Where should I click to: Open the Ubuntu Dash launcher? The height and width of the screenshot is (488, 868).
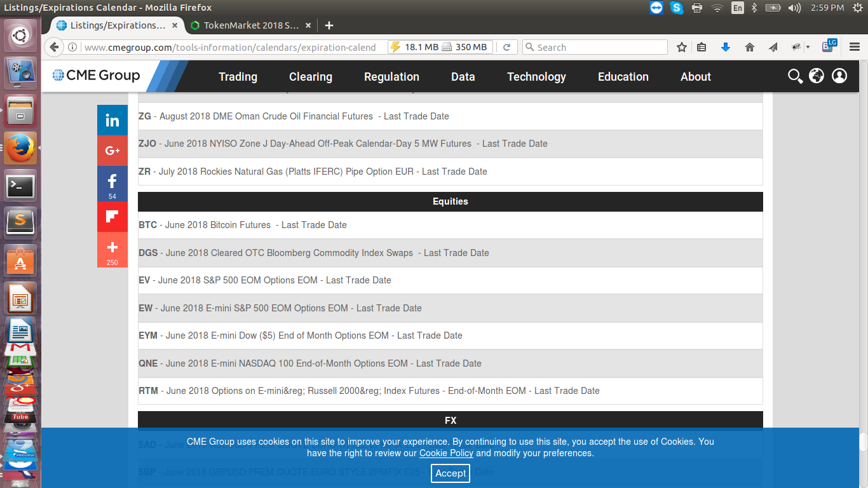pos(20,35)
